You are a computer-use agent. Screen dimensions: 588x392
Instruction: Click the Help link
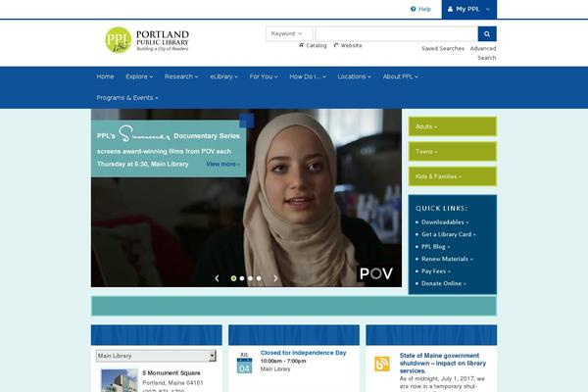(x=424, y=9)
